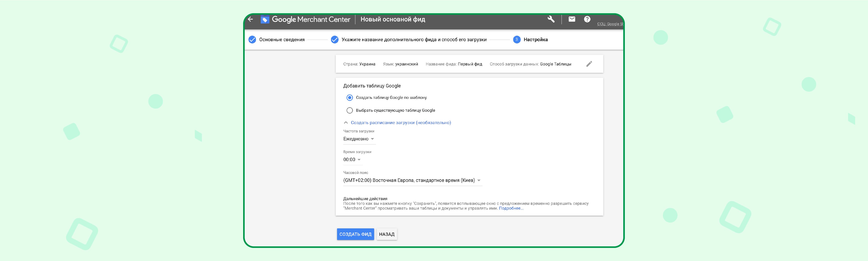Go back using the arrow icon
The image size is (868, 261).
click(250, 19)
